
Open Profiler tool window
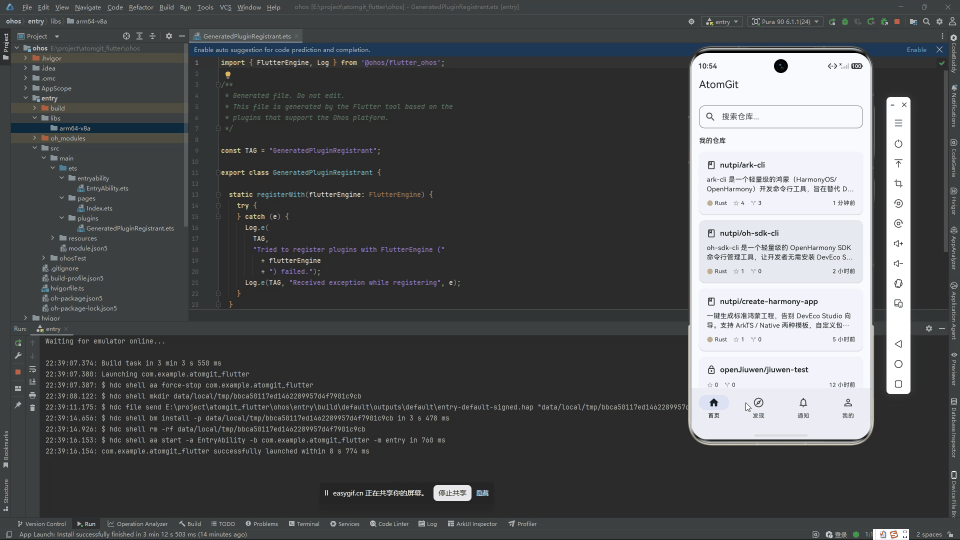(x=522, y=524)
